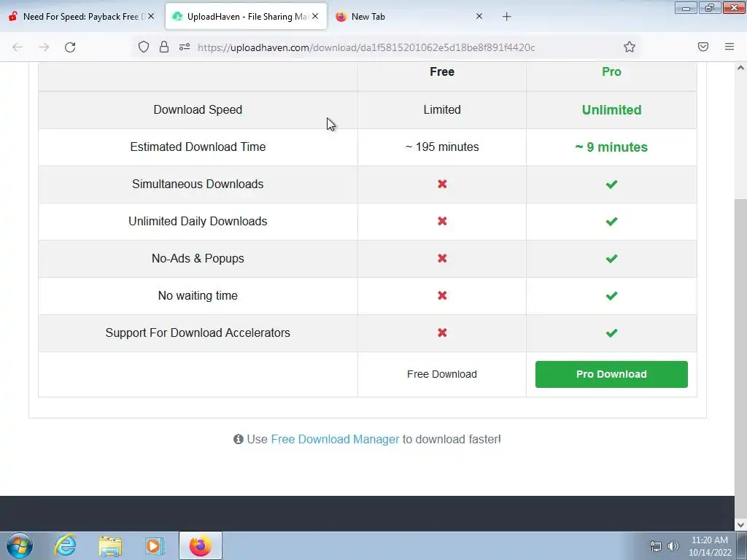Reload the current page

click(70, 47)
